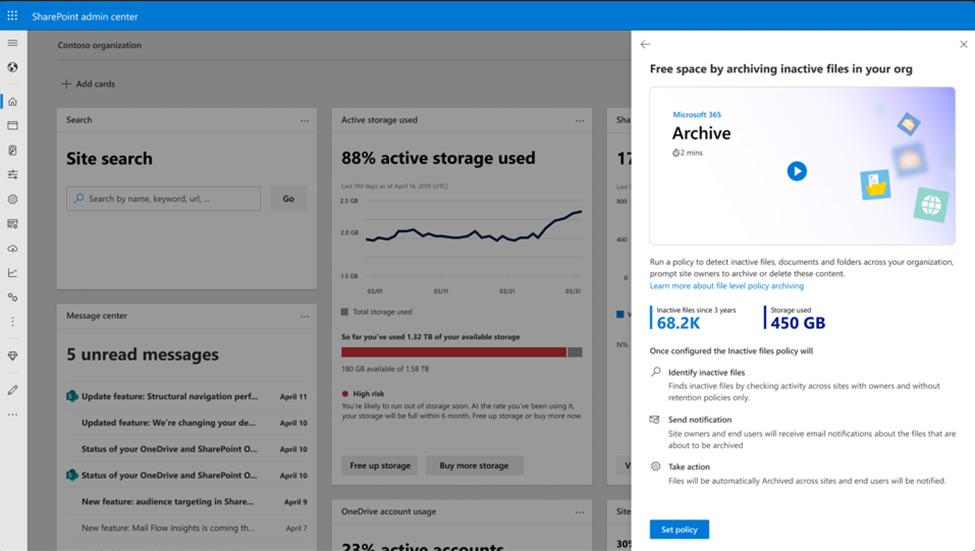The width and height of the screenshot is (975, 551).
Task: Open message 'Update feature: Structural navigation perf...'
Action: pos(187,396)
